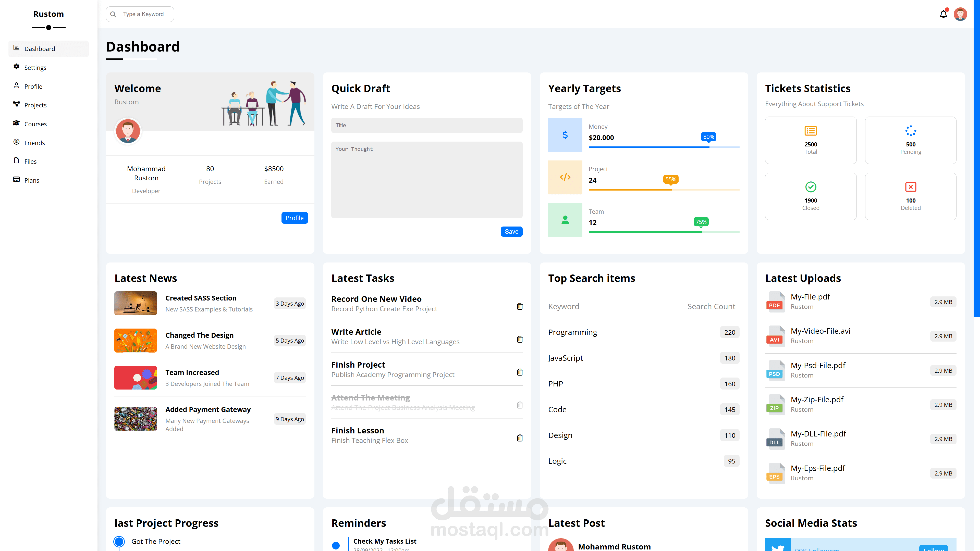This screenshot has height=551, width=980.
Task: Click the search magnifier icon
Action: [113, 14]
